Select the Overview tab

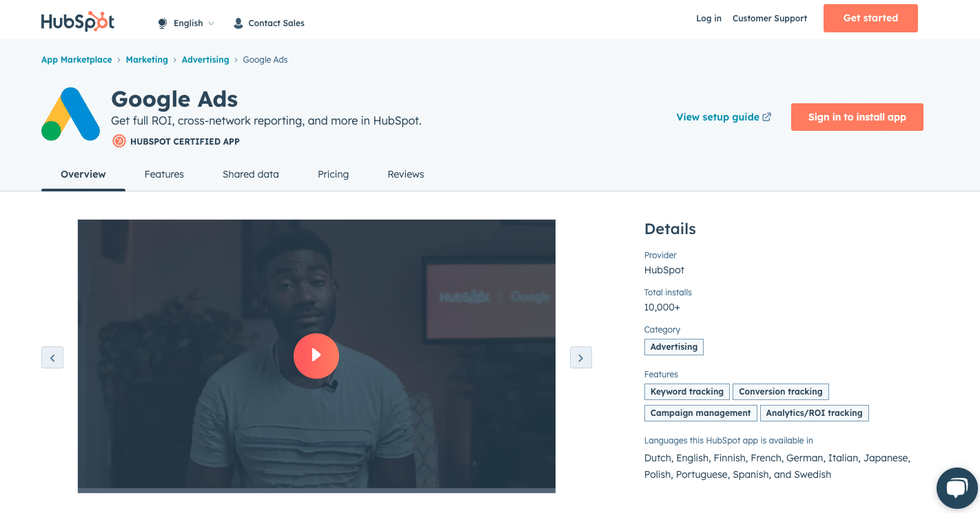(83, 174)
